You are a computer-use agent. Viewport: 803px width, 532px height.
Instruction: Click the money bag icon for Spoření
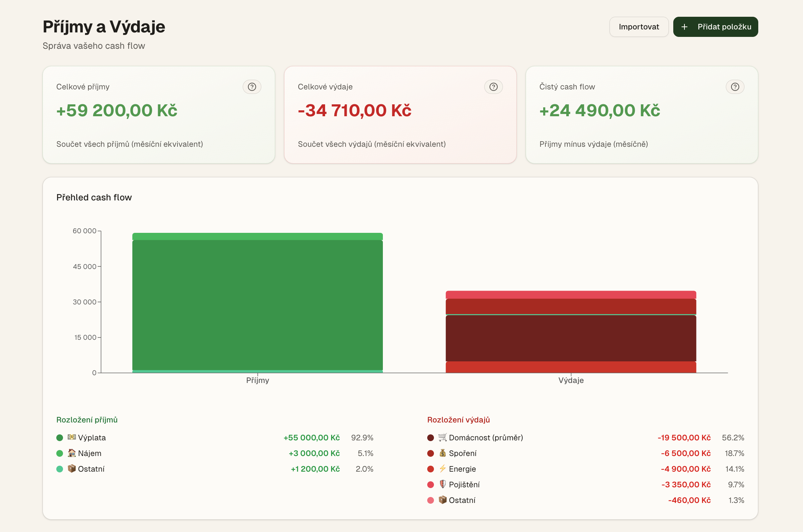(443, 453)
